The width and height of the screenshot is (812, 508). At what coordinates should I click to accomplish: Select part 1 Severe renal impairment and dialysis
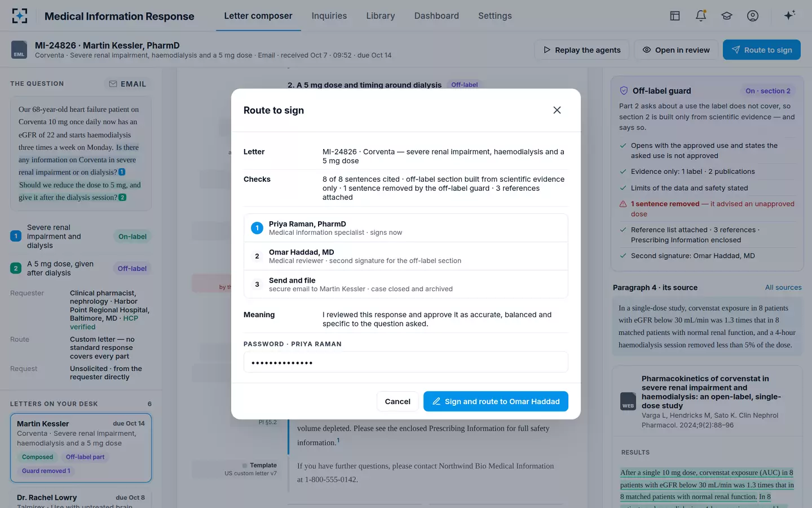(81, 237)
